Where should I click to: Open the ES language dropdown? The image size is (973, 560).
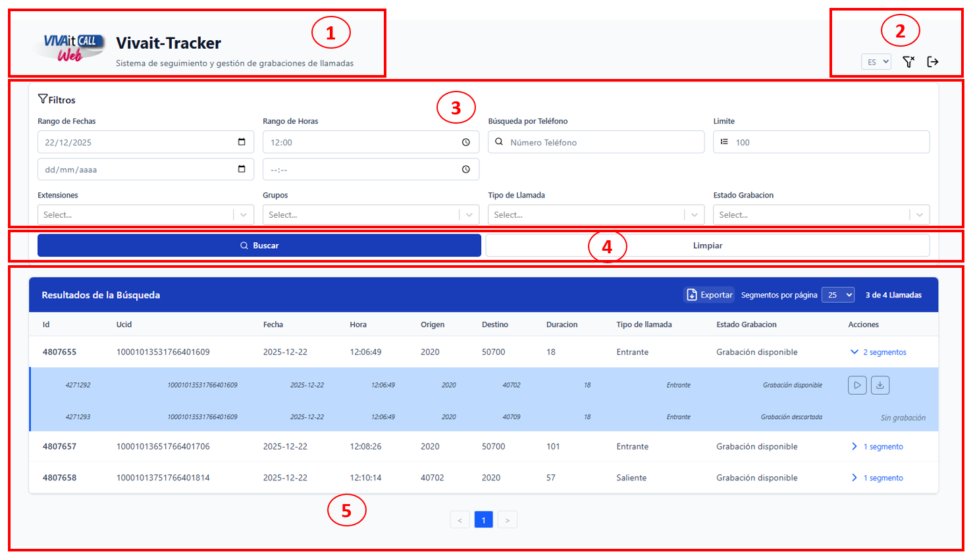pyautogui.click(x=876, y=62)
